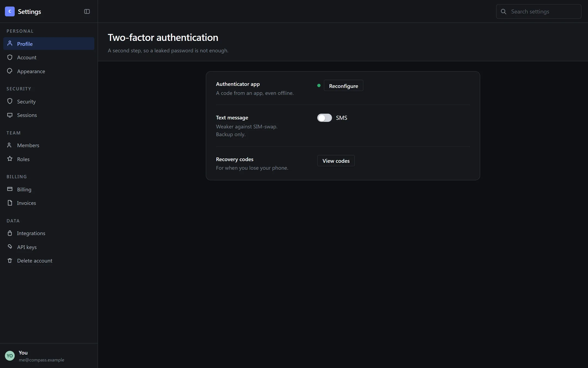Click the green authenticator status dot
The width and height of the screenshot is (588, 368).
[x=319, y=86]
